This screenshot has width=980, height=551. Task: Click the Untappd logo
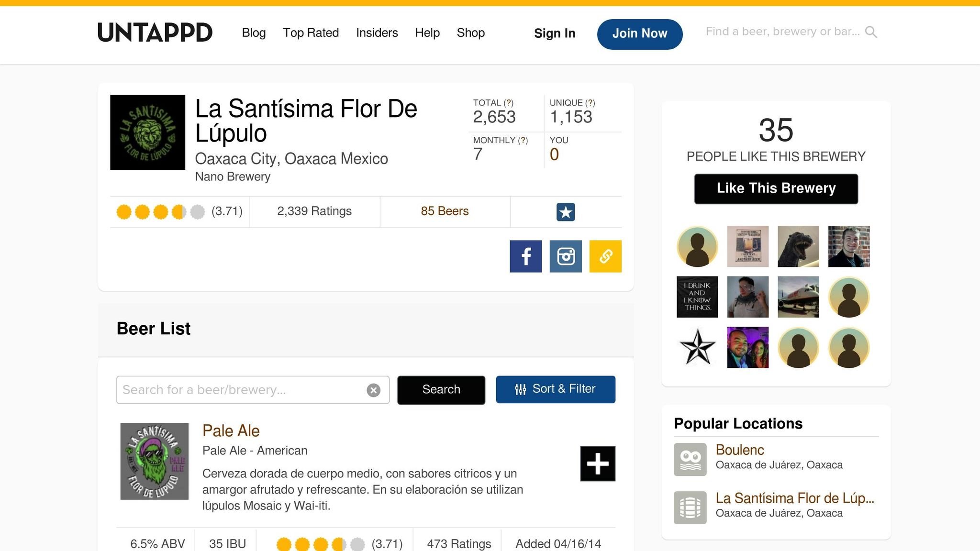click(x=155, y=33)
